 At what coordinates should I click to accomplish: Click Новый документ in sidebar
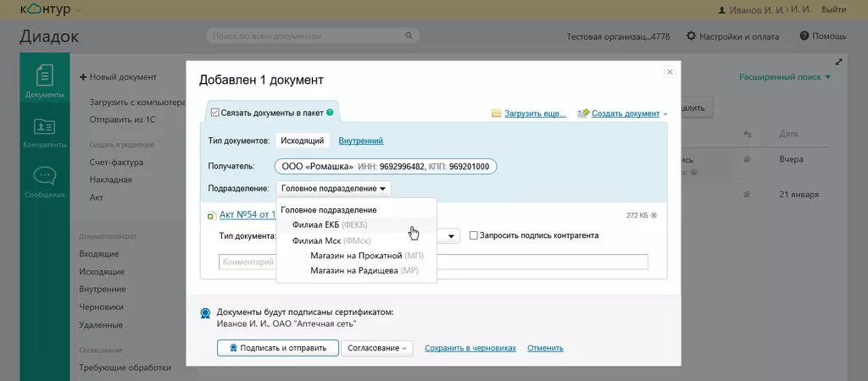[x=119, y=77]
